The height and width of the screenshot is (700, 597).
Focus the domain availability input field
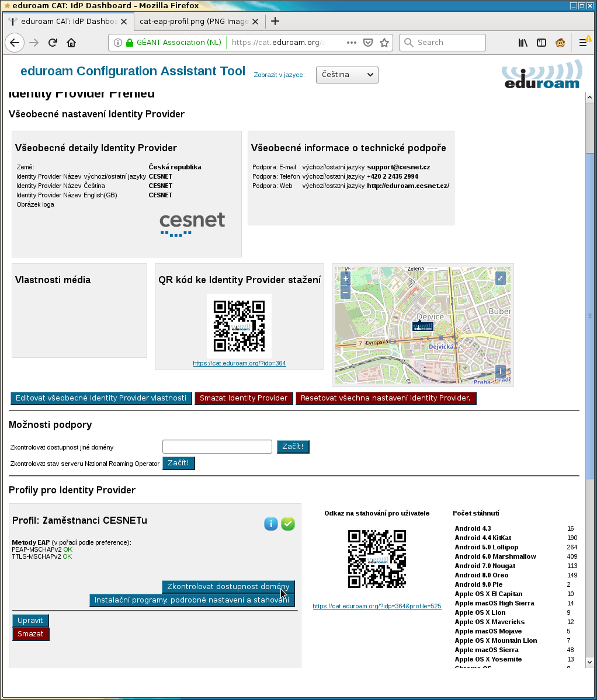[217, 447]
